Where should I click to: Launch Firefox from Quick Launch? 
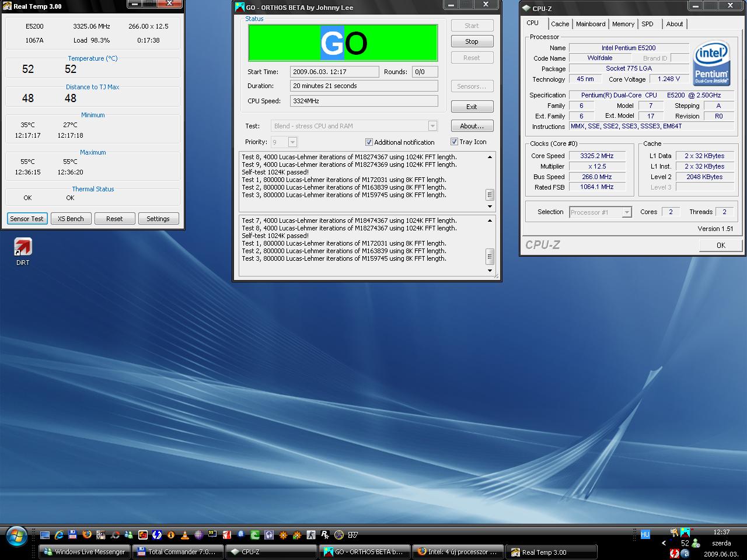pos(87,535)
